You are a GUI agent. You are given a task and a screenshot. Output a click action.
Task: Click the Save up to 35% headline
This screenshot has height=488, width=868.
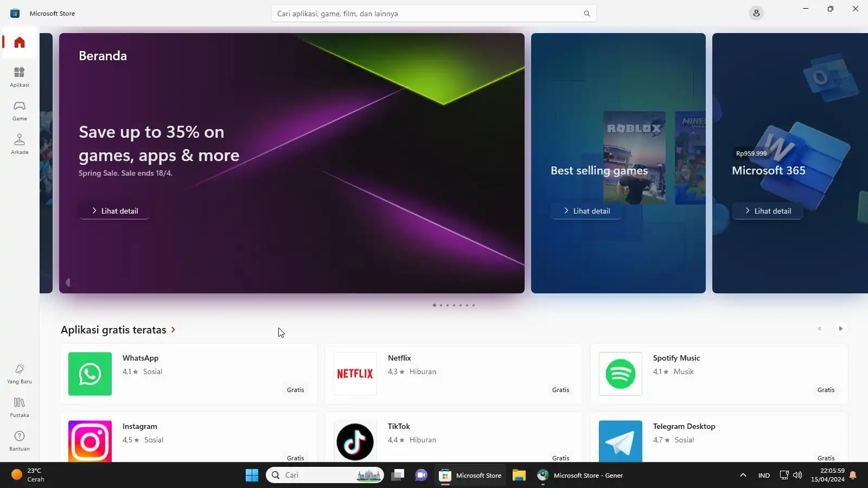click(159, 144)
